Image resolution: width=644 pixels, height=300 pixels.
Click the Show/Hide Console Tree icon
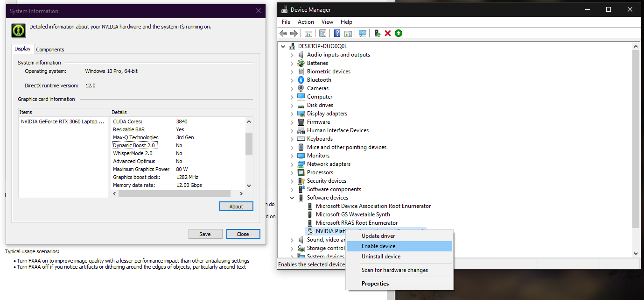coord(308,33)
